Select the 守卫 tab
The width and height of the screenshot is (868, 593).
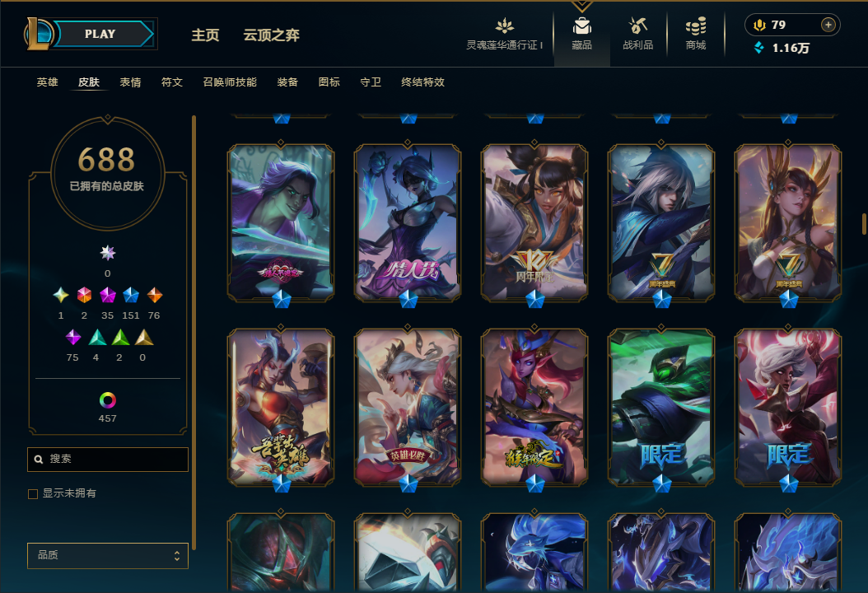click(371, 82)
